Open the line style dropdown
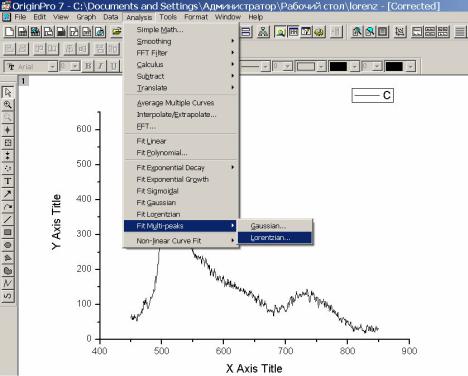The image size is (468, 376). (x=265, y=67)
